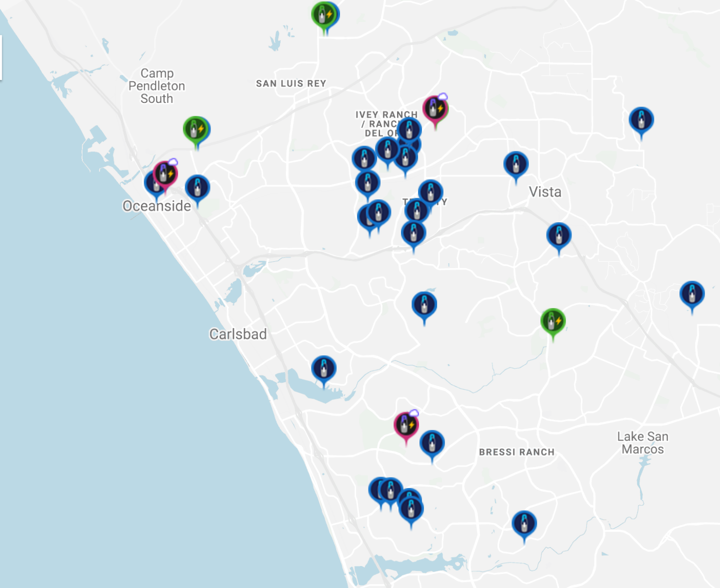
Task: Select the blue pin east of Oceanside's pink pin
Action: point(197,188)
